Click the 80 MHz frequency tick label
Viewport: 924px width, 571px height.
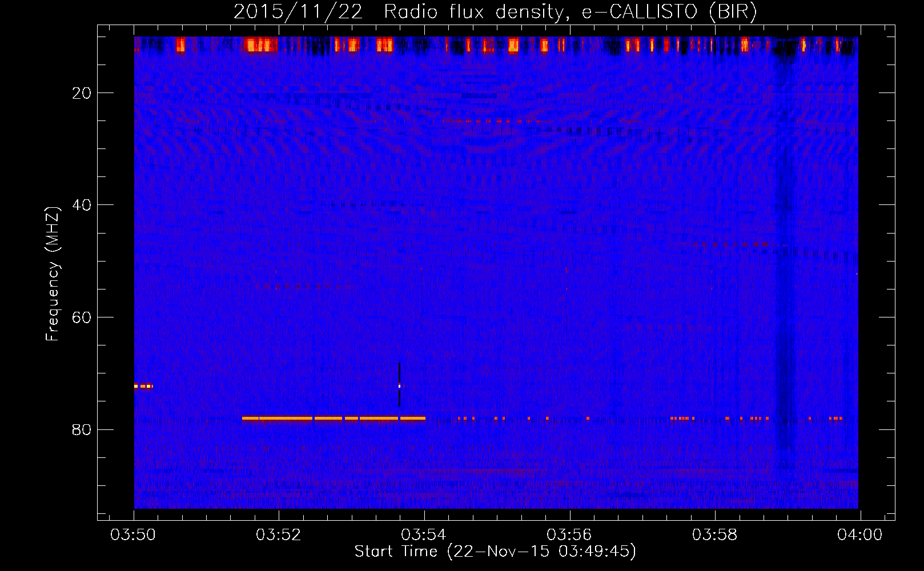[82, 429]
